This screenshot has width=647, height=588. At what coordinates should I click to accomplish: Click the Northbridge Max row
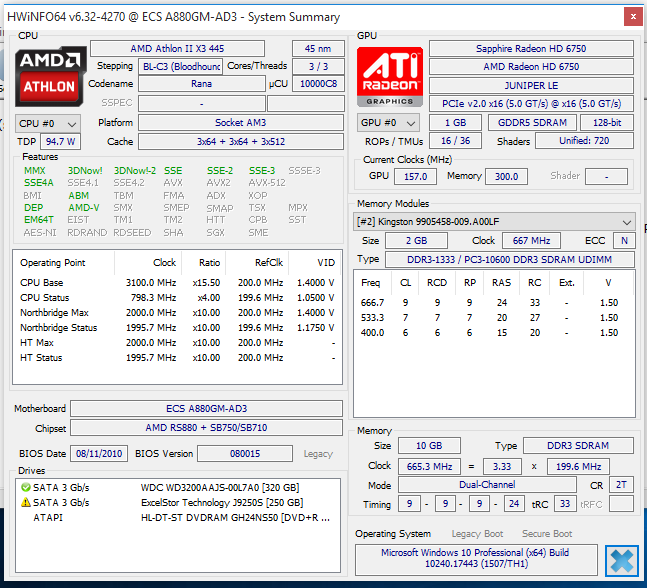point(177,313)
